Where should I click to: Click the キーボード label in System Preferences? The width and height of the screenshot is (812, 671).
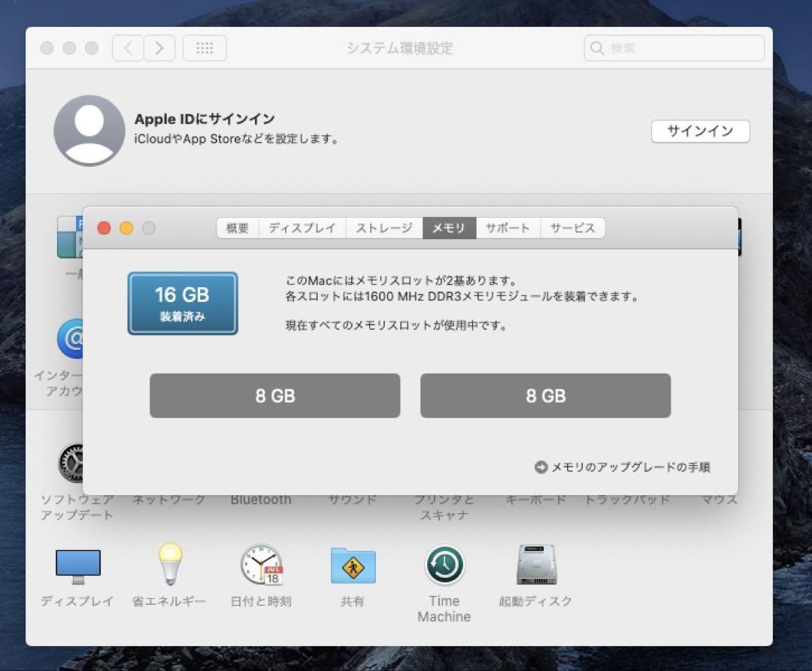click(x=535, y=500)
